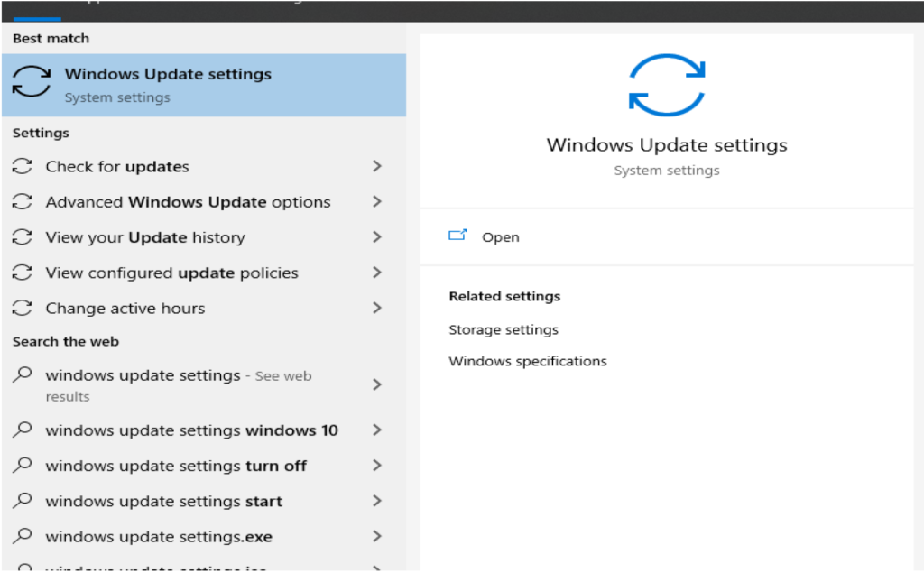Viewport: 924px width, 573px height.
Task: Expand the Check for updates chevron arrow
Action: click(x=377, y=166)
